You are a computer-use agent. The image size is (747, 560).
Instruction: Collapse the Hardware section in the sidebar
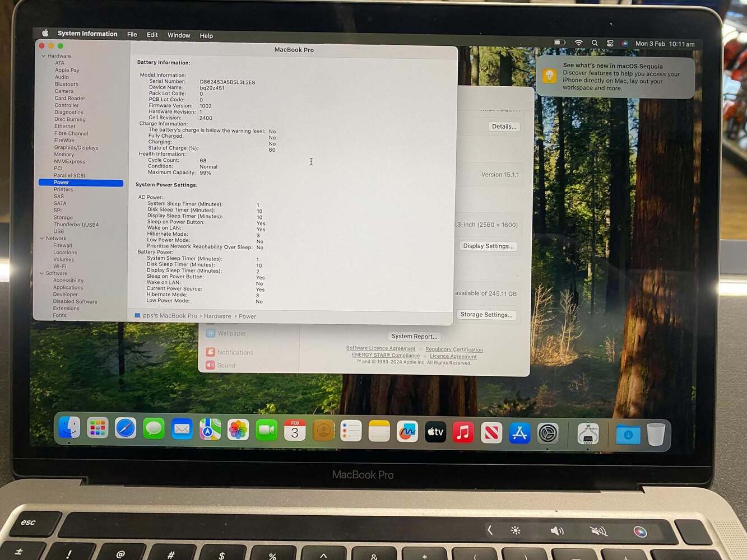click(x=44, y=56)
